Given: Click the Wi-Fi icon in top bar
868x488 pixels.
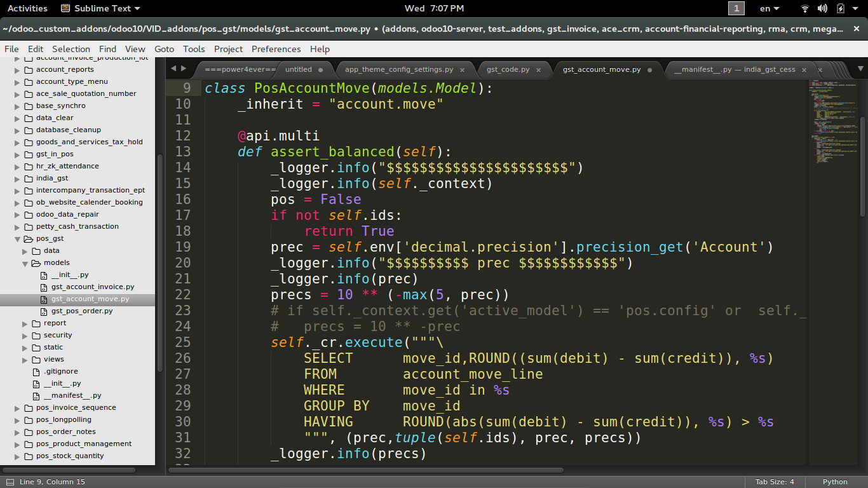Looking at the screenshot, I should 805,8.
